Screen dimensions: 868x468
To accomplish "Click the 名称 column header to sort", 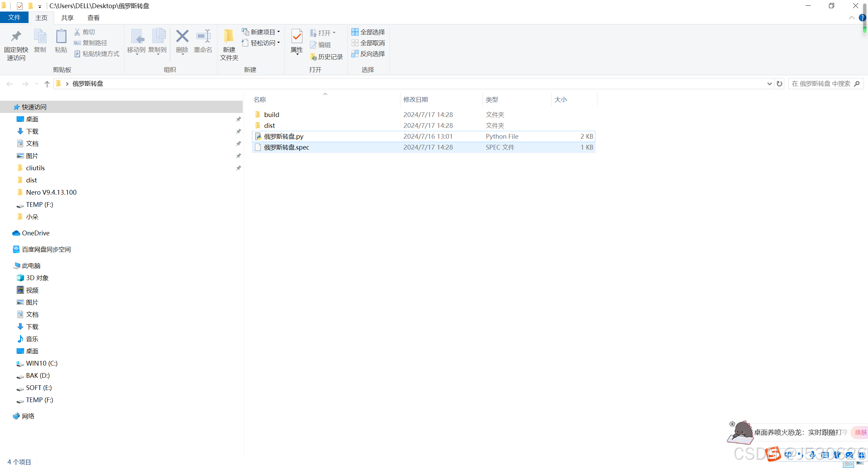I will click(x=259, y=99).
